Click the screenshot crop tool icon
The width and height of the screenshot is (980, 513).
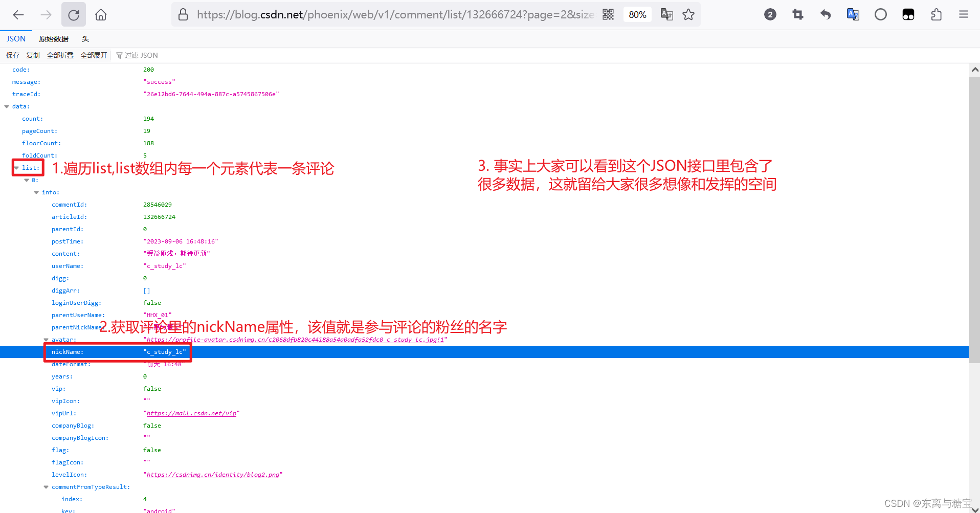pyautogui.click(x=798, y=15)
